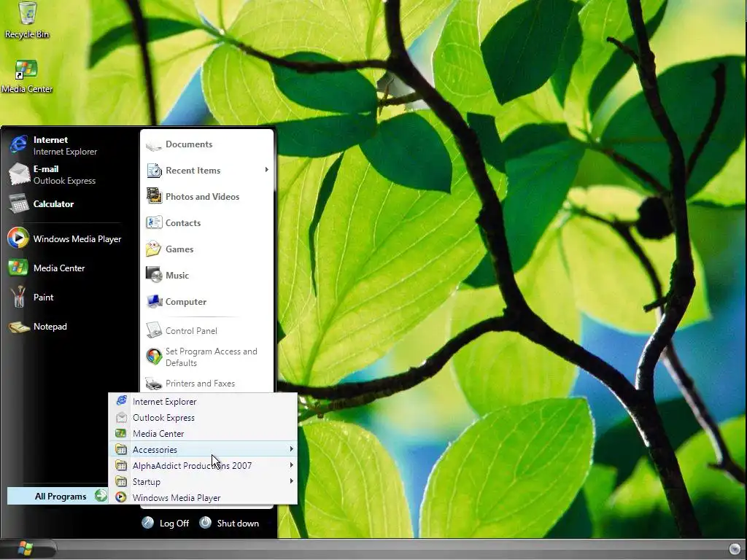Click the Control Panel icon
Image resolution: width=747 pixels, height=560 pixels.
154,330
